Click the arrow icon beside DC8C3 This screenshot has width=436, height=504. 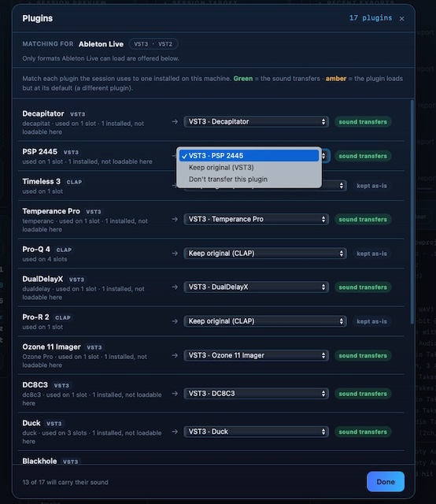click(x=175, y=394)
